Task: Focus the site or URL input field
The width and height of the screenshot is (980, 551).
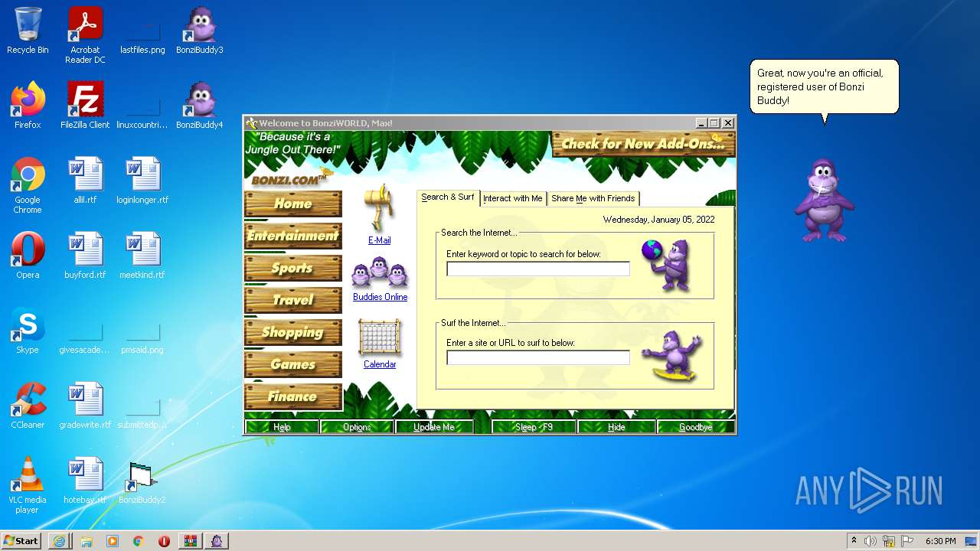Action: tap(538, 357)
